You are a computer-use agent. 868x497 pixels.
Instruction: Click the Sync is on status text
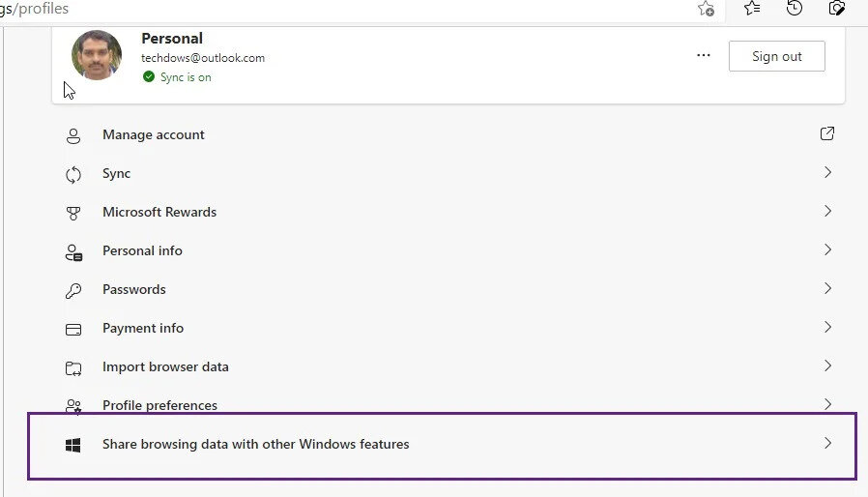coord(186,77)
